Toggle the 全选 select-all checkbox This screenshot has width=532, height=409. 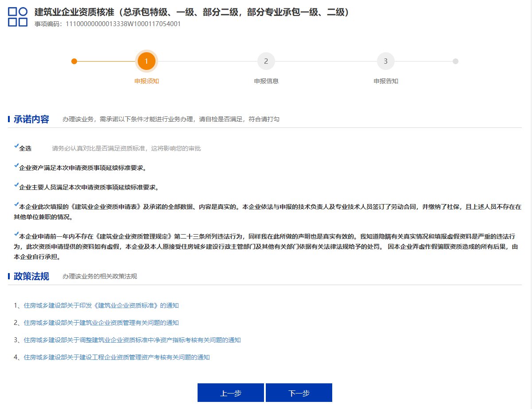(16, 146)
